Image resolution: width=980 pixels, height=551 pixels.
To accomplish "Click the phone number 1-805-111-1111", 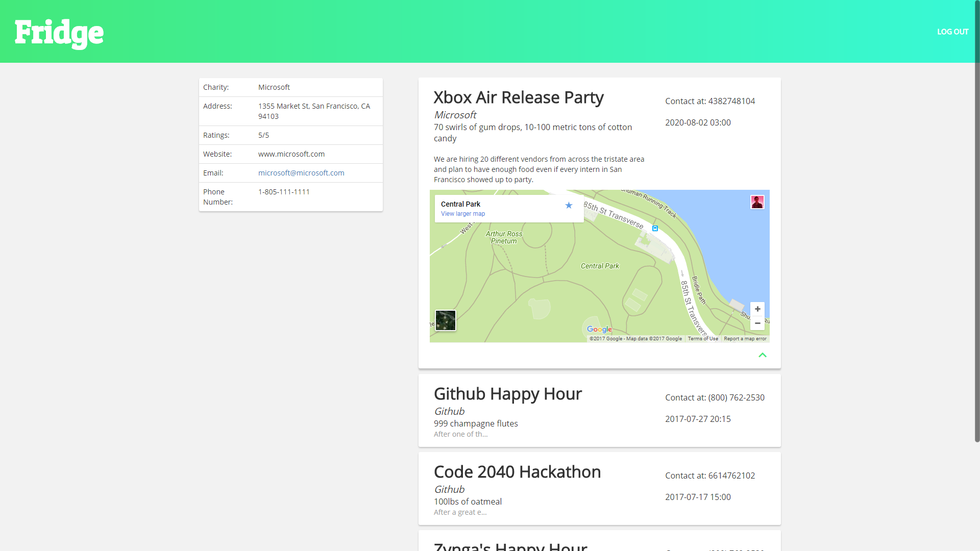I will pyautogui.click(x=284, y=192).
